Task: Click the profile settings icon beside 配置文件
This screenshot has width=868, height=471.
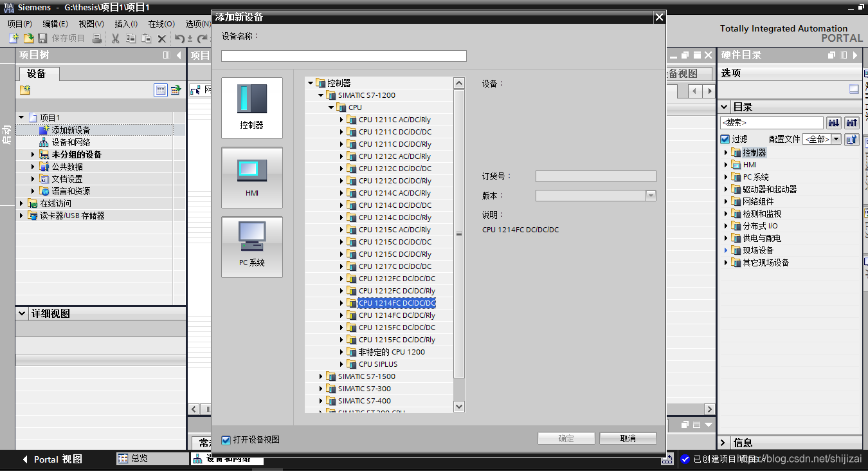Action: [x=852, y=139]
